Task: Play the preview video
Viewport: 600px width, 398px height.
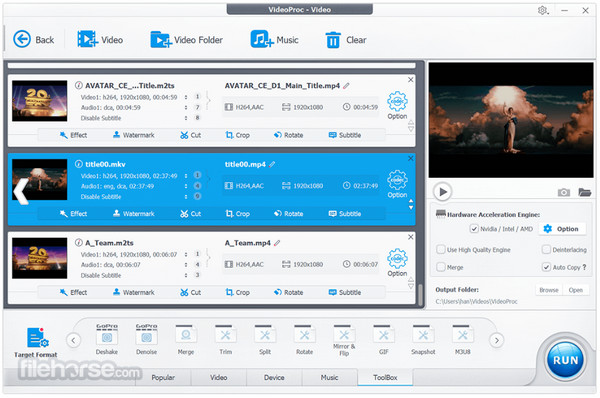Action: 443,192
